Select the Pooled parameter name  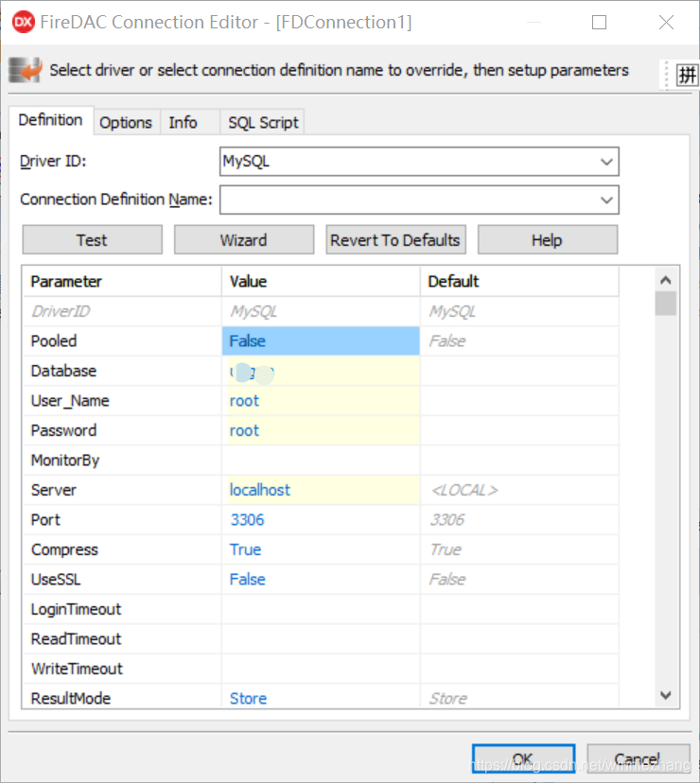click(x=54, y=341)
